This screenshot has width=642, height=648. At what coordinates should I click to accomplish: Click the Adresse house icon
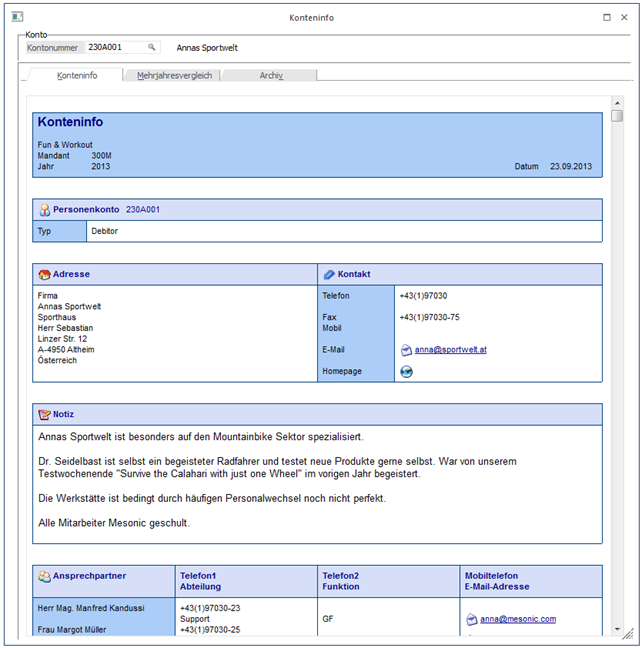tap(44, 274)
